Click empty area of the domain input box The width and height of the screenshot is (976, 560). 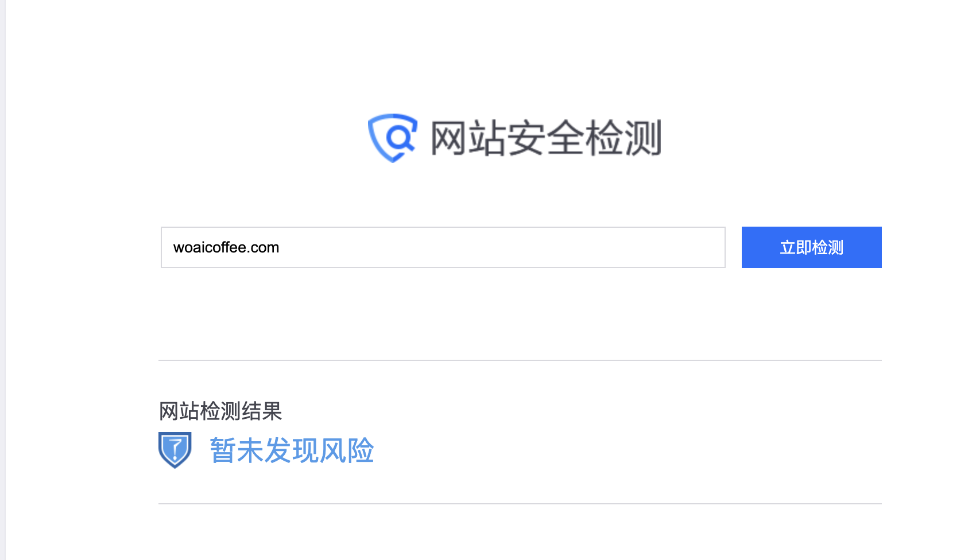(499, 247)
